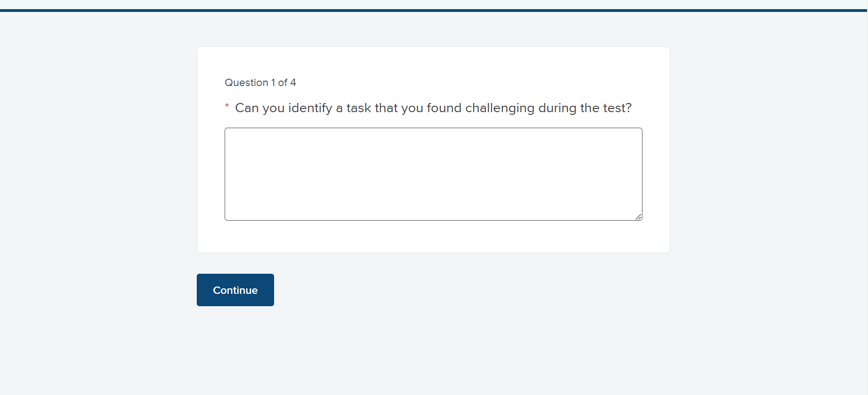Viewport: 868px width, 395px height.
Task: Click the question text about challenging task
Action: (433, 108)
